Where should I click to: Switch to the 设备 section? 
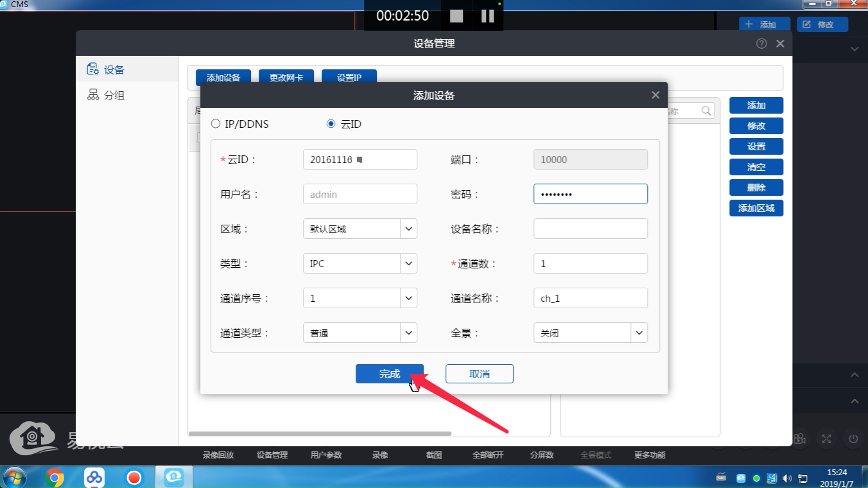click(x=126, y=69)
